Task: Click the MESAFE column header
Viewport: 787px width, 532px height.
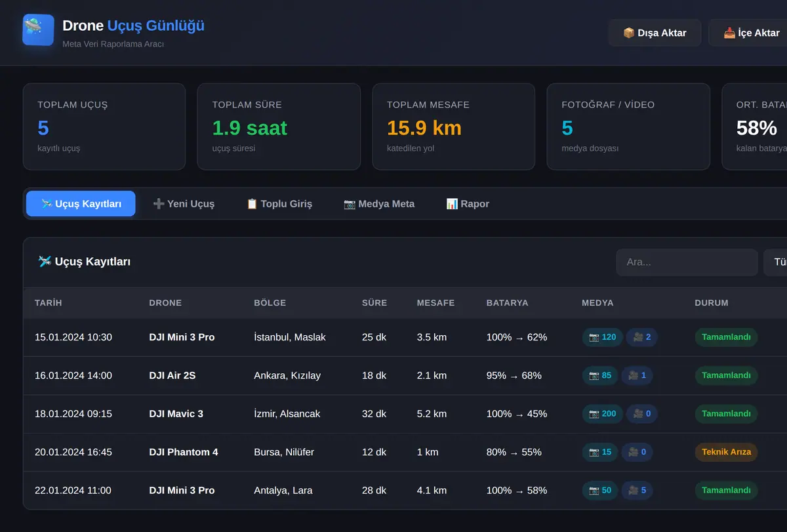Action: (435, 303)
